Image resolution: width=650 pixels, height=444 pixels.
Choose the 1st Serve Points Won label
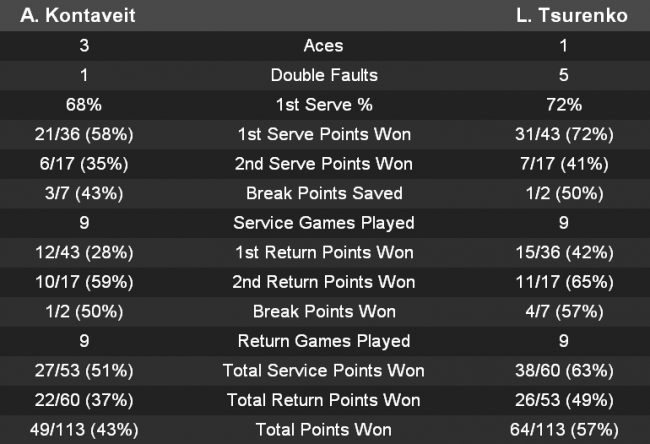point(324,134)
